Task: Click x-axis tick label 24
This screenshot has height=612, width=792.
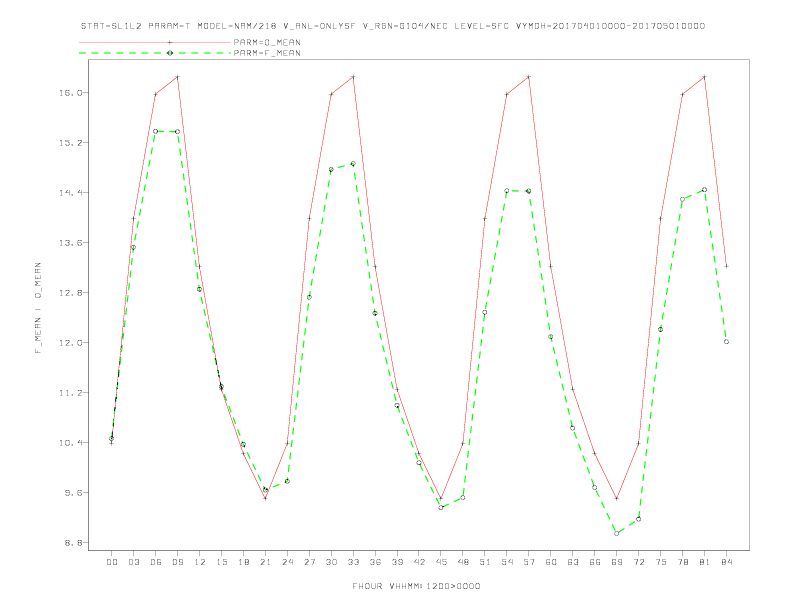Action: click(x=287, y=562)
